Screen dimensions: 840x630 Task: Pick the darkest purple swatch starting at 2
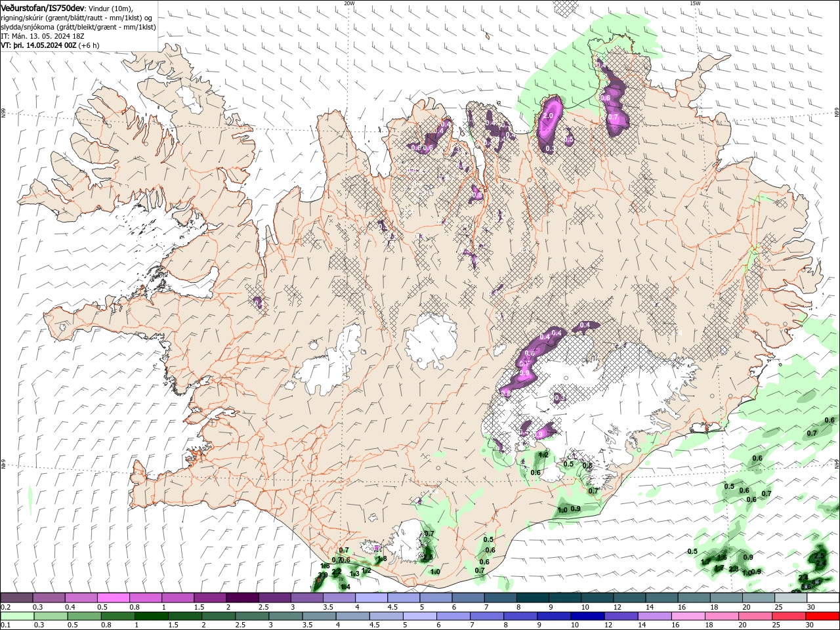point(242,598)
